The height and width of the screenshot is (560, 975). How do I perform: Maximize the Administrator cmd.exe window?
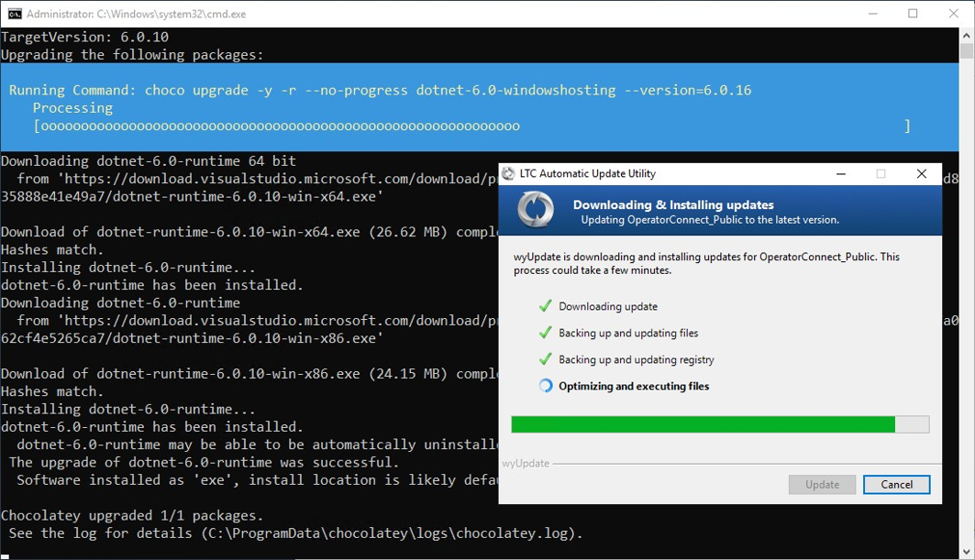[913, 14]
